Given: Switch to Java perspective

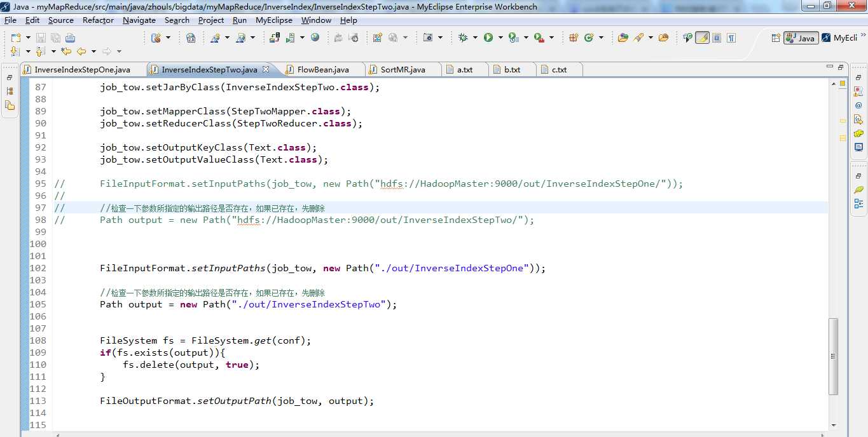Looking at the screenshot, I should pos(801,38).
